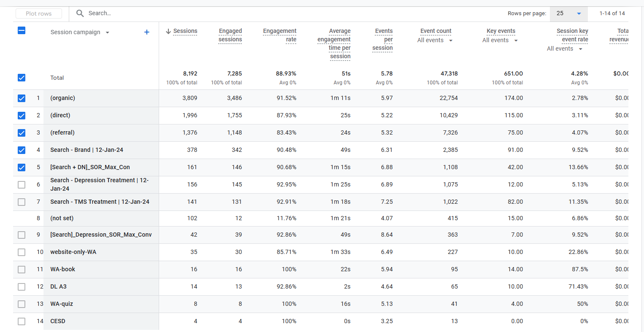644x332 pixels.
Task: Uncheck the (organic) row checkbox
Action: pyautogui.click(x=22, y=98)
